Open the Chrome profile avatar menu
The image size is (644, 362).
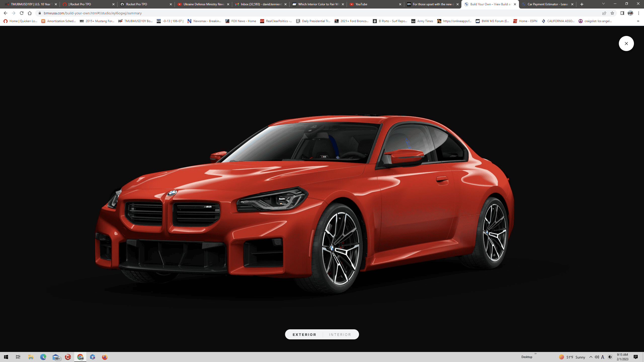pyautogui.click(x=630, y=13)
